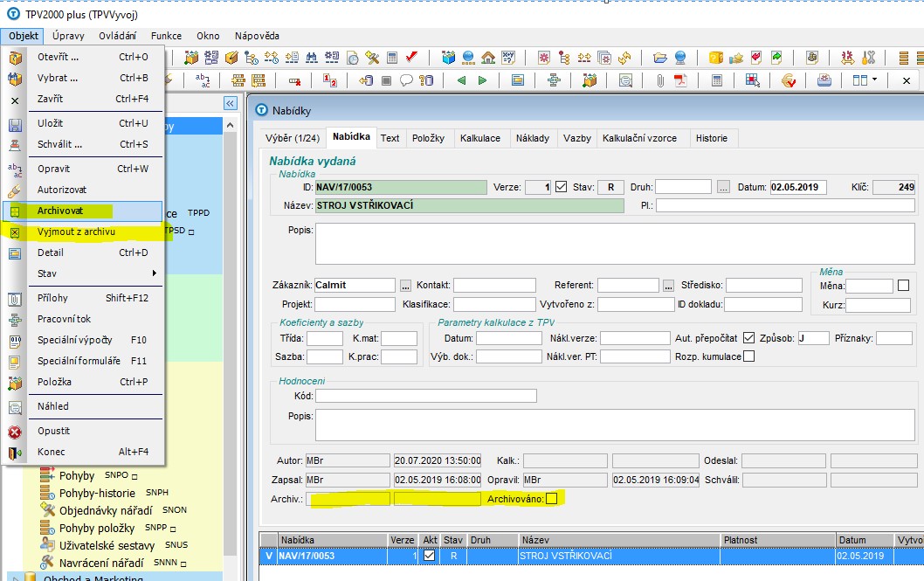Toggle the Měna checkbox
Screen dimensions: 924x581
tap(903, 285)
